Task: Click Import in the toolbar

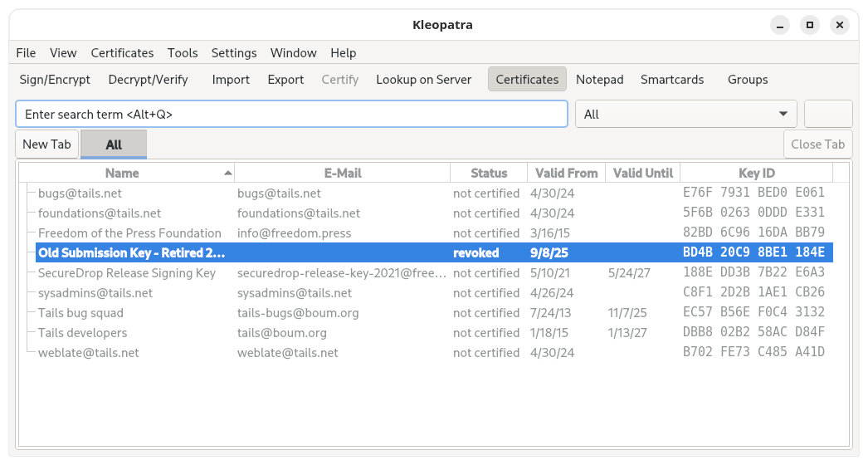Action: pyautogui.click(x=231, y=80)
